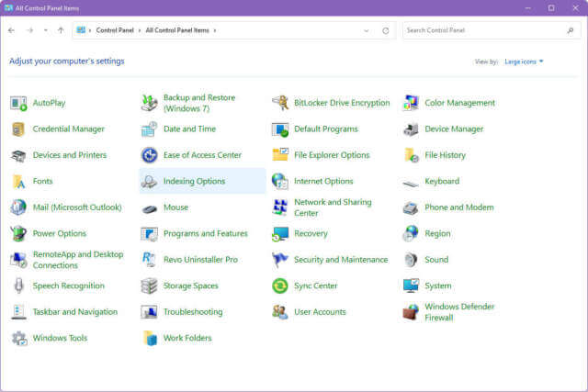Open the Sync Center link text

pyautogui.click(x=315, y=286)
